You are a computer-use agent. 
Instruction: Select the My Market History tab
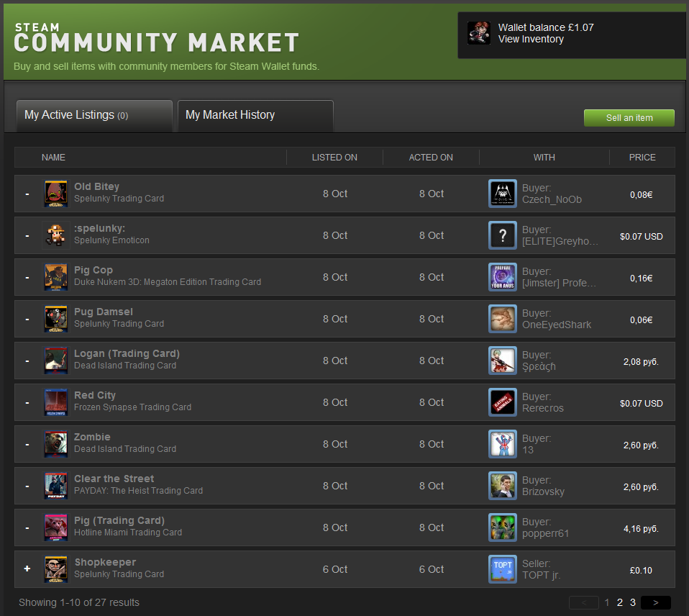255,115
